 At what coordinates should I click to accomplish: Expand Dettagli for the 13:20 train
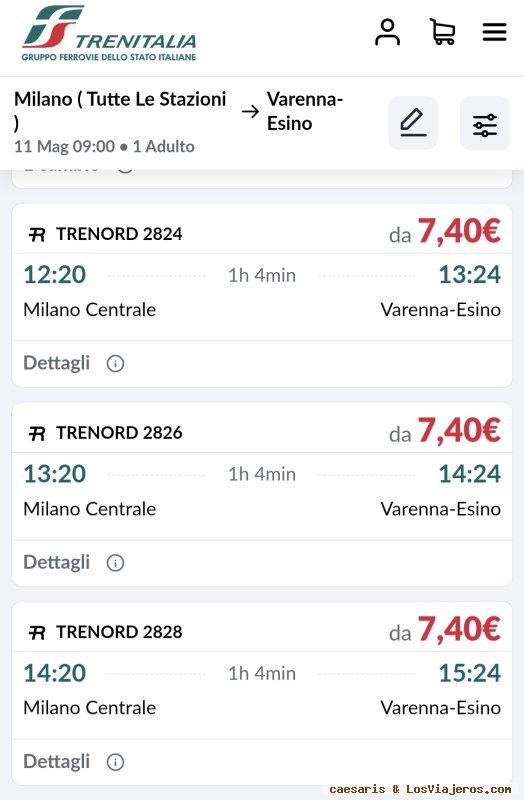coord(57,562)
